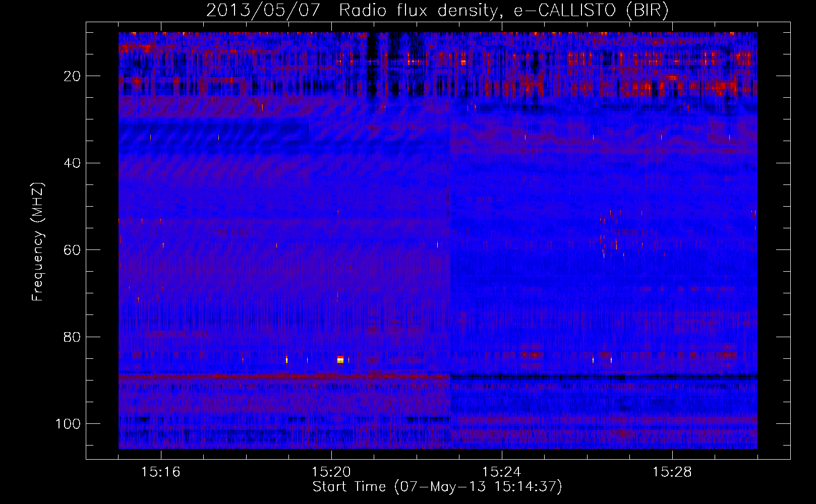Click the date "2013/05/07" in the title

click(263, 11)
